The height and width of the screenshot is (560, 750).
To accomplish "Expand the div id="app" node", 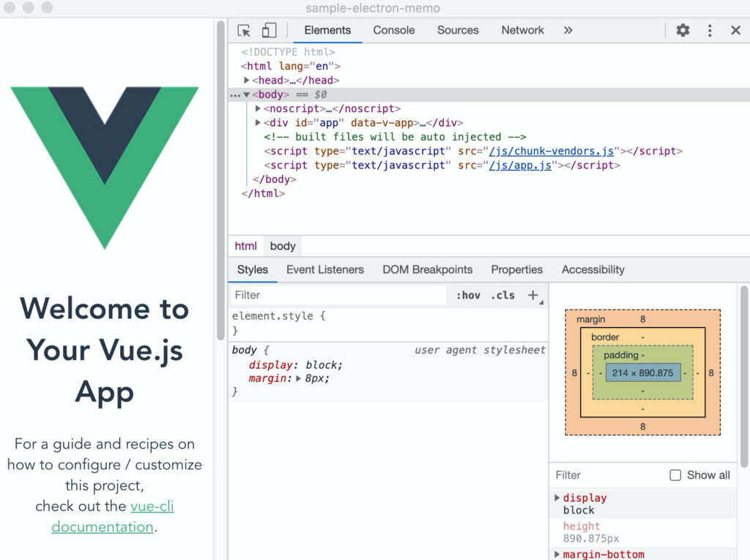I will coord(257,122).
